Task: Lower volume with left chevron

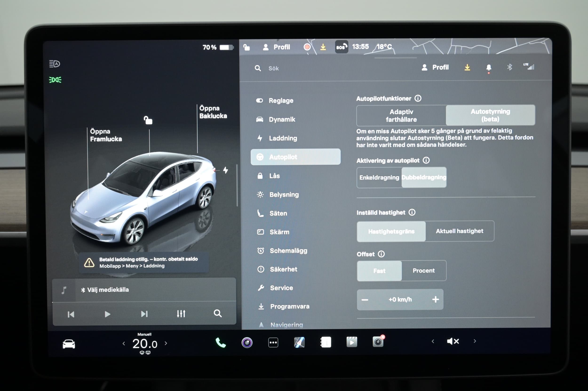Action: (x=433, y=341)
